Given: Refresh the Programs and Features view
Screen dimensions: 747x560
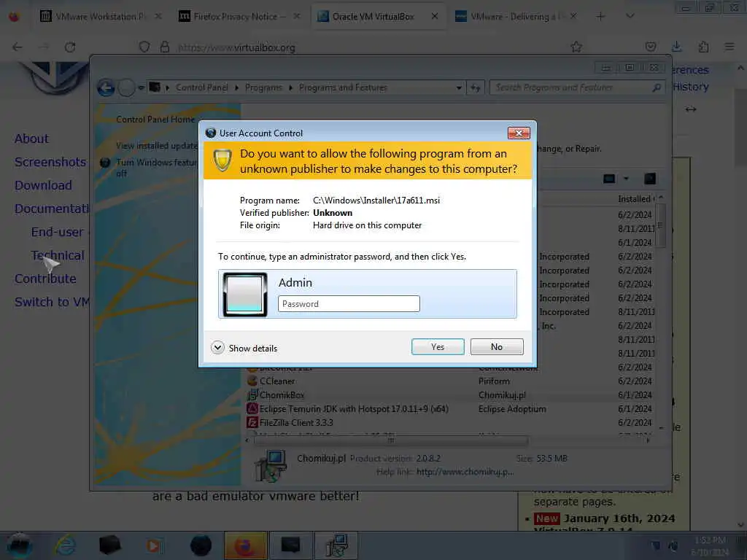Looking at the screenshot, I should [476, 87].
